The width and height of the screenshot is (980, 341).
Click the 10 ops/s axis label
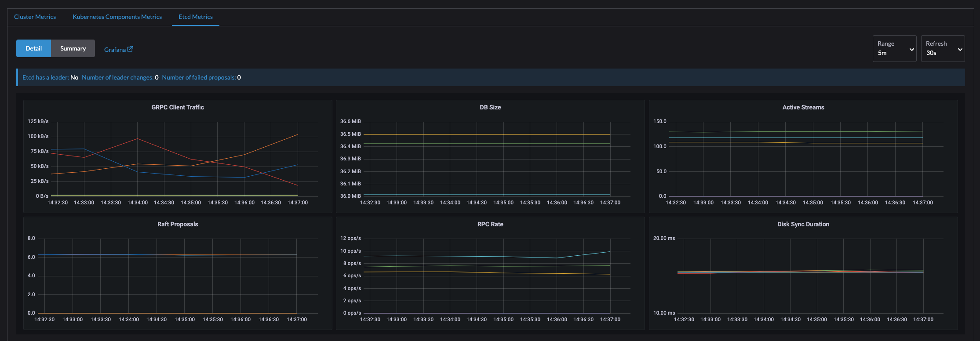pos(350,251)
